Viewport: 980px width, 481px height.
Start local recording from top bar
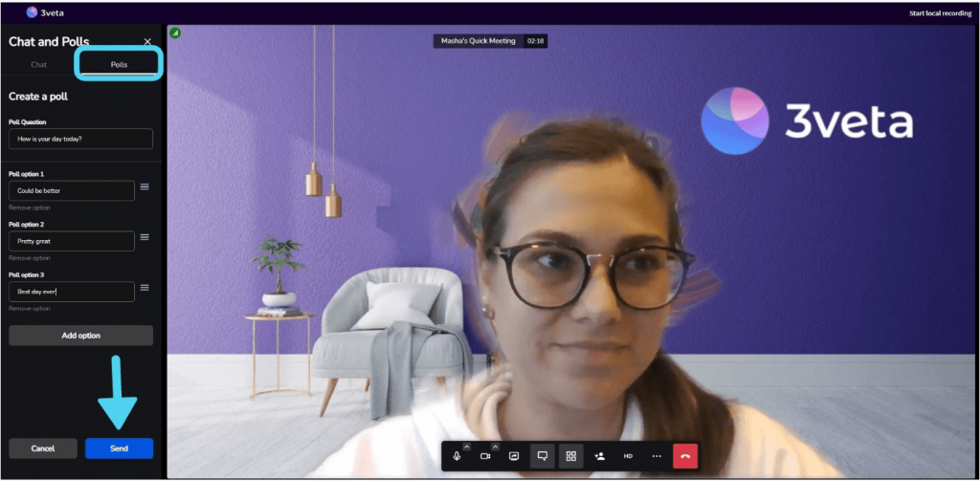coord(940,13)
